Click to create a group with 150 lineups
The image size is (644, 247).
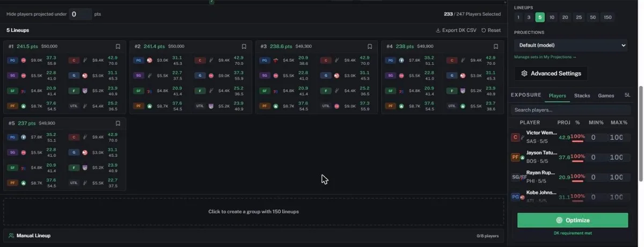[x=253, y=212]
